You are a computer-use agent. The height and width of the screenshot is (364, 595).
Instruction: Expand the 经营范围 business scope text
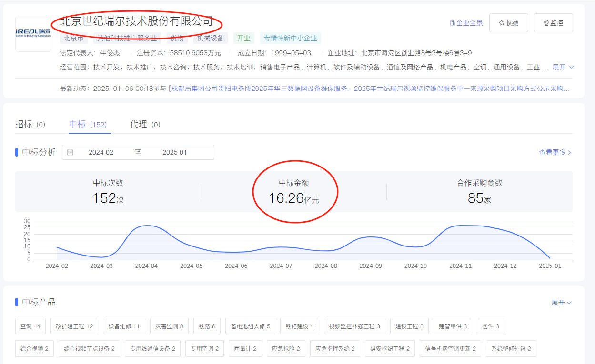pyautogui.click(x=563, y=67)
